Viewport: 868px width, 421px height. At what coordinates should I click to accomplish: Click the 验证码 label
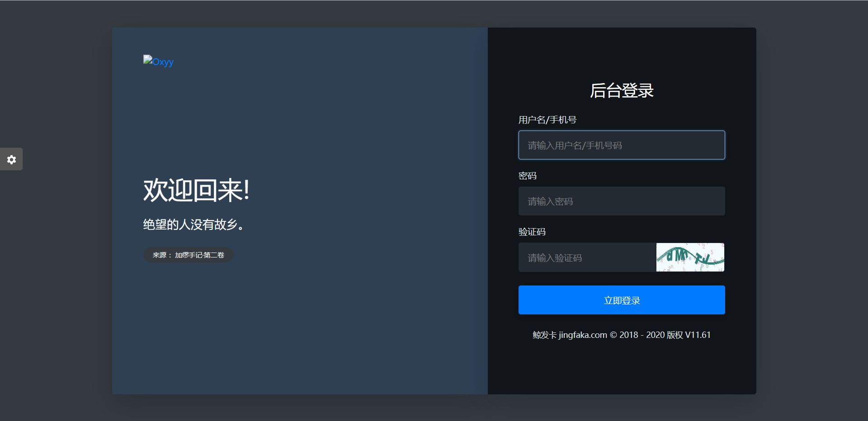(x=532, y=232)
